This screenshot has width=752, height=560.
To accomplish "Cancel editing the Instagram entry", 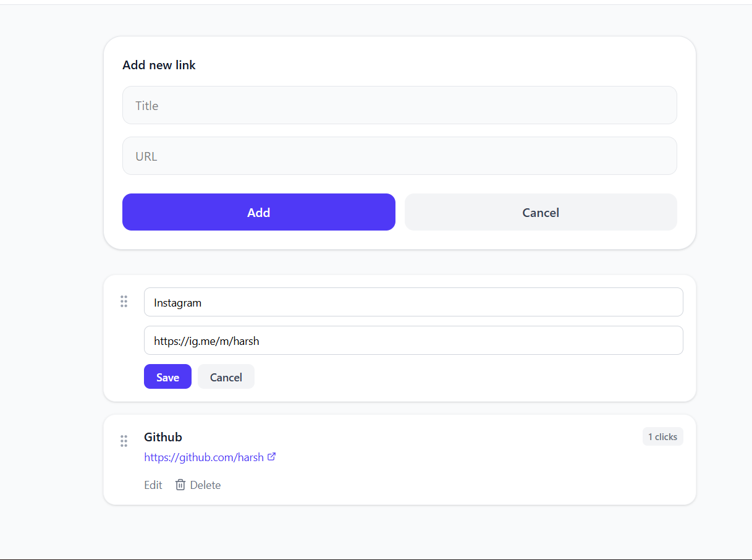I will 226,376.
